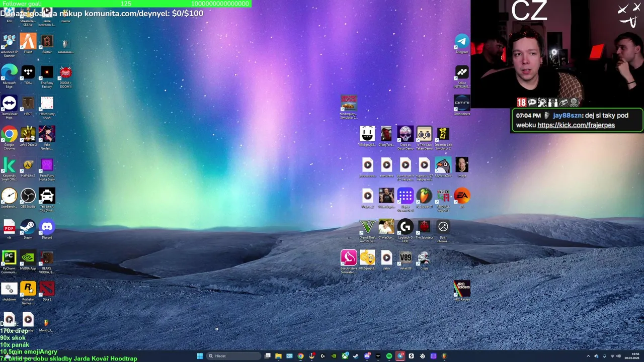644x362 pixels.
Task: Open the shutdown desktop shortcut
Action: tap(9, 291)
